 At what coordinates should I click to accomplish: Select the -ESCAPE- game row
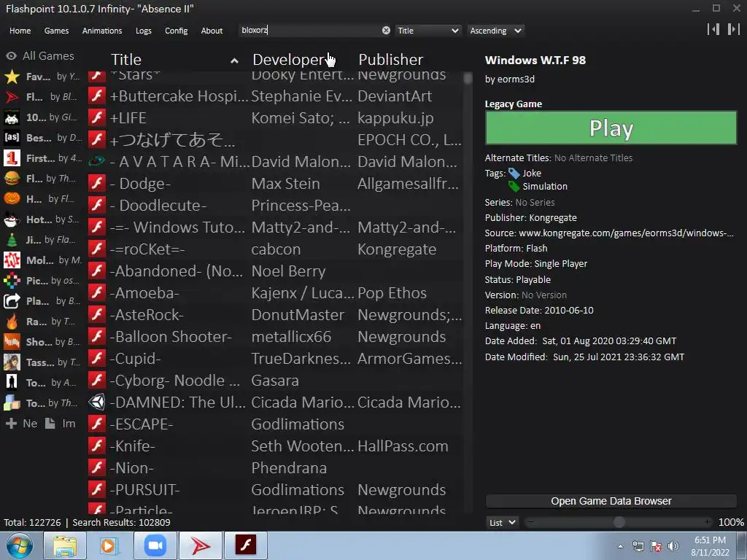click(x=275, y=424)
